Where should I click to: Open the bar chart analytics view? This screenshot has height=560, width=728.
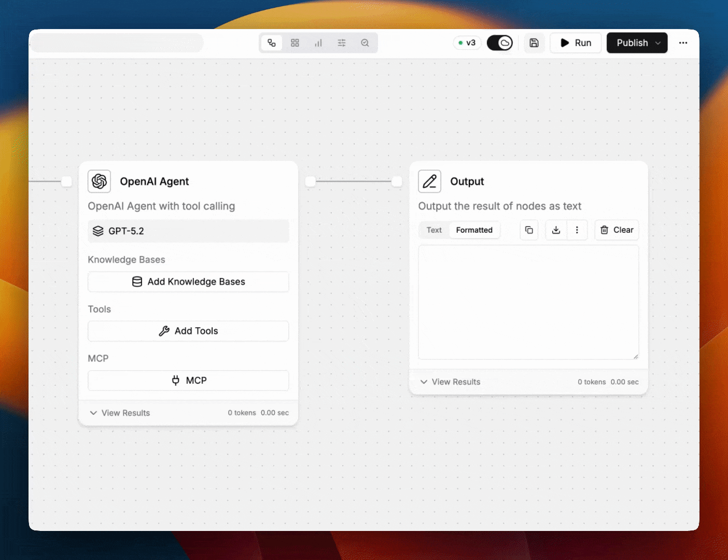coord(318,43)
